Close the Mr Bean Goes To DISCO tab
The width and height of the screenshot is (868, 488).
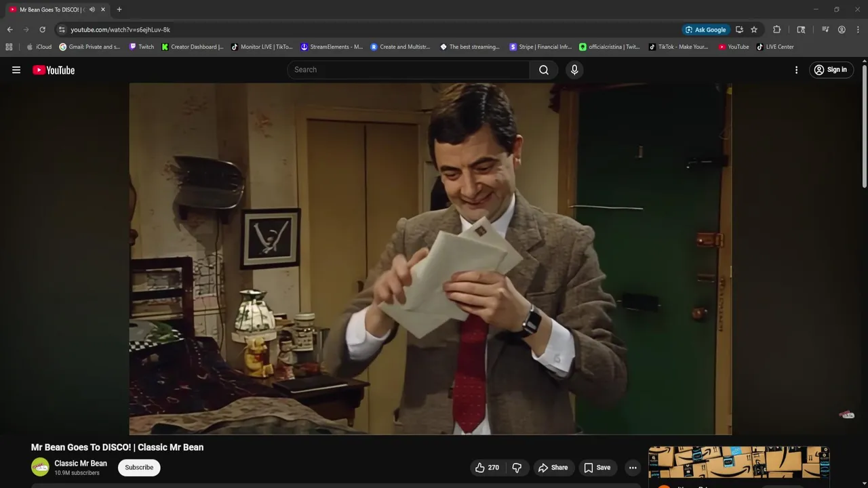[103, 9]
